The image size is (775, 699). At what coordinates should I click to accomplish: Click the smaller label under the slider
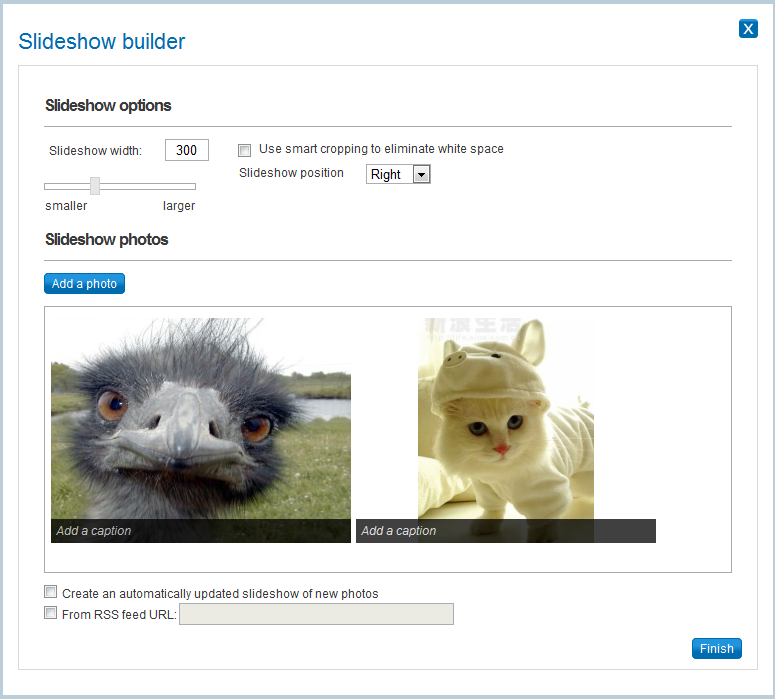click(x=66, y=206)
